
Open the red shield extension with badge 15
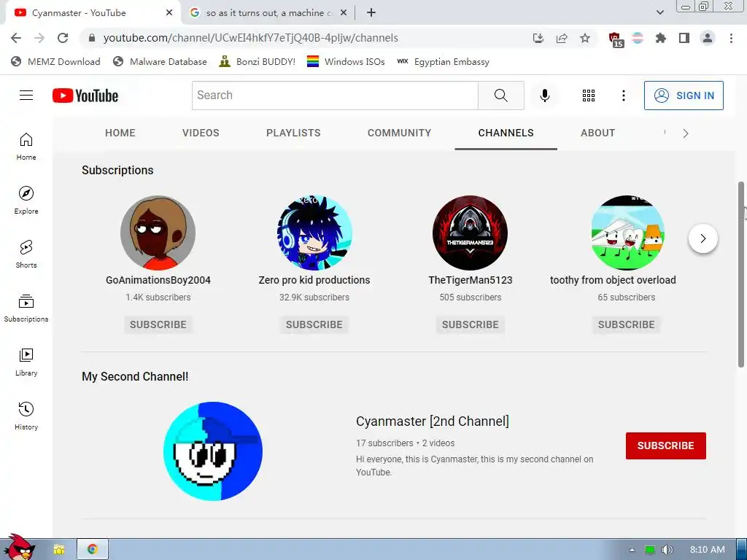(x=616, y=39)
